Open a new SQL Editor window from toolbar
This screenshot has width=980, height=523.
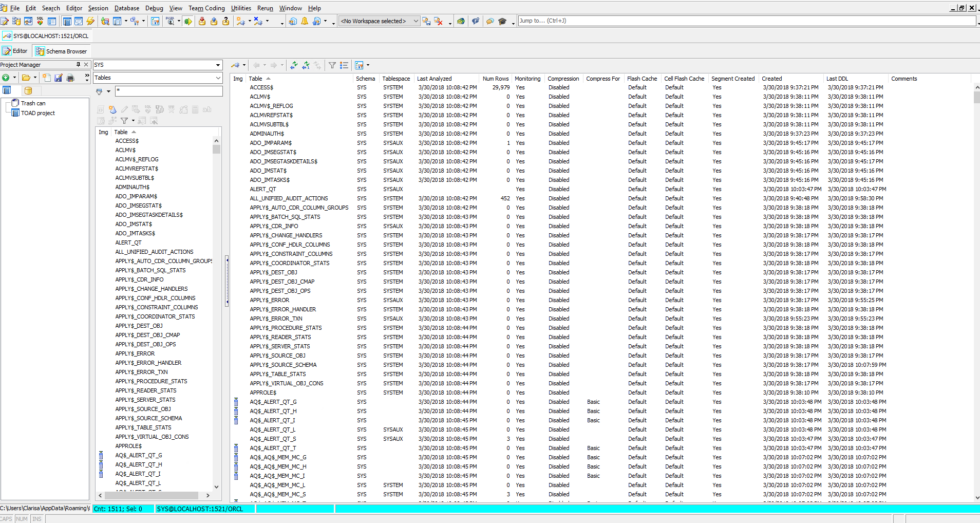4,21
